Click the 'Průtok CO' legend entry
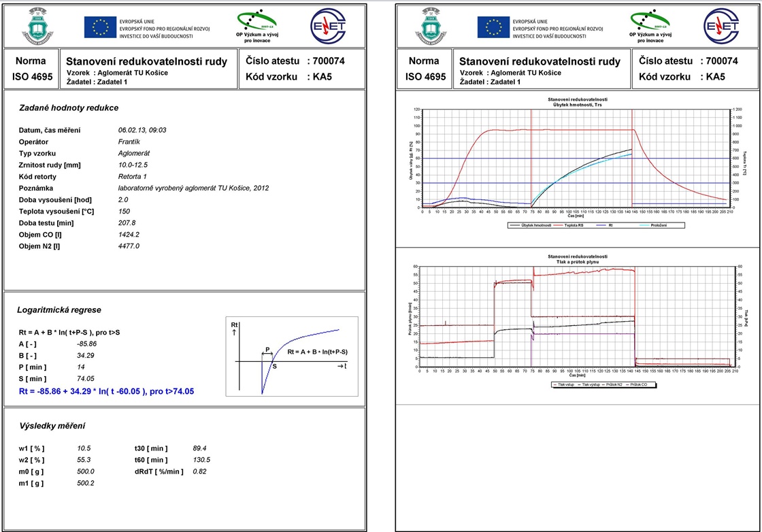This screenshot has width=762, height=532. pyautogui.click(x=638, y=385)
